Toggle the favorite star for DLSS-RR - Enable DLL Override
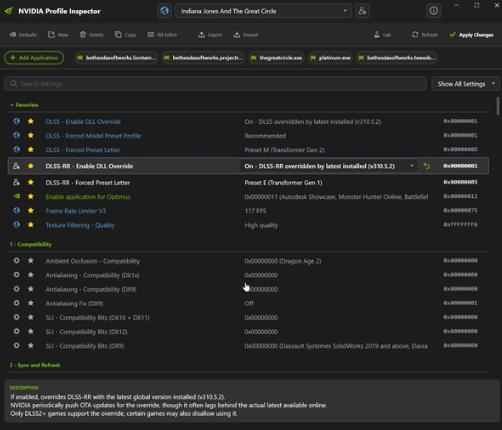The image size is (502, 430). pos(31,166)
